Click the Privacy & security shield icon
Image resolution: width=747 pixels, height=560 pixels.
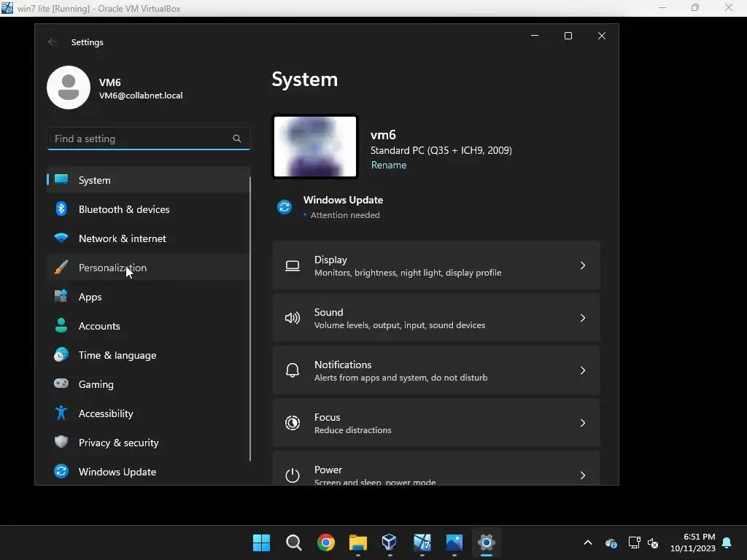(61, 442)
